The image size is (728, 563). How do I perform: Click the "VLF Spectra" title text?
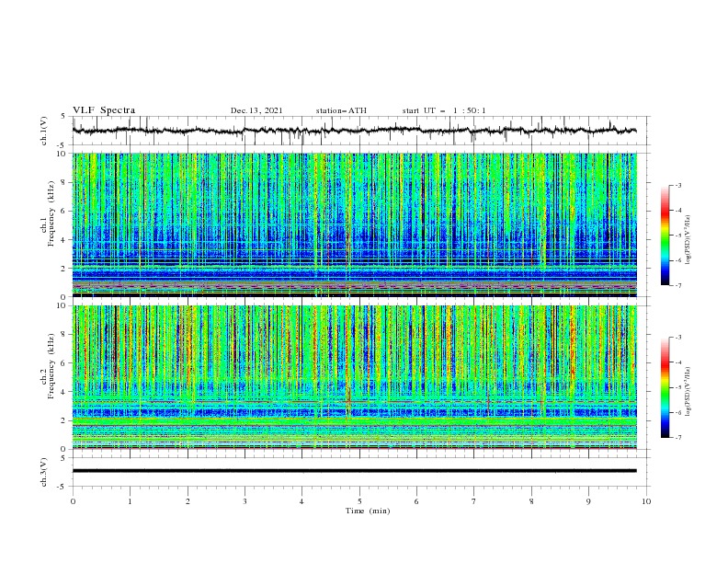point(104,110)
